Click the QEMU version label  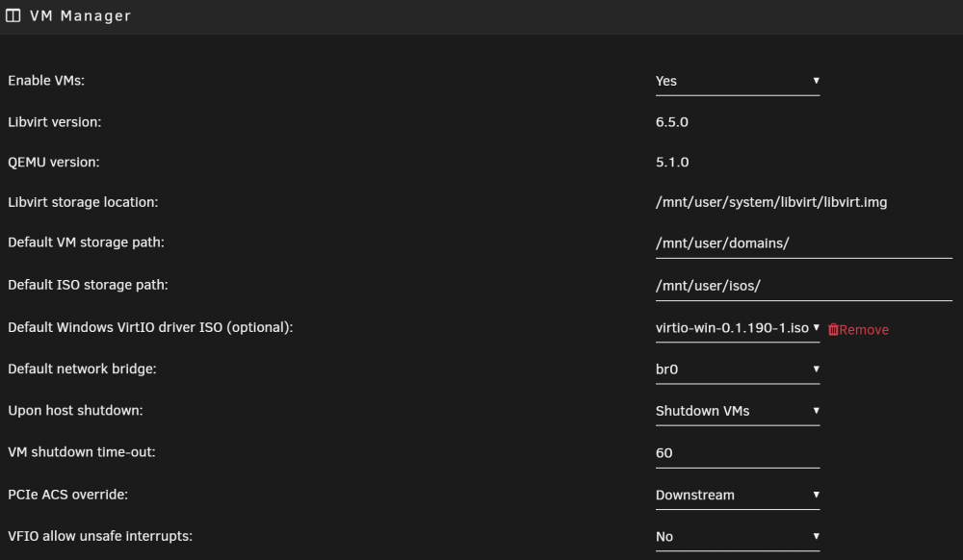pos(53,162)
